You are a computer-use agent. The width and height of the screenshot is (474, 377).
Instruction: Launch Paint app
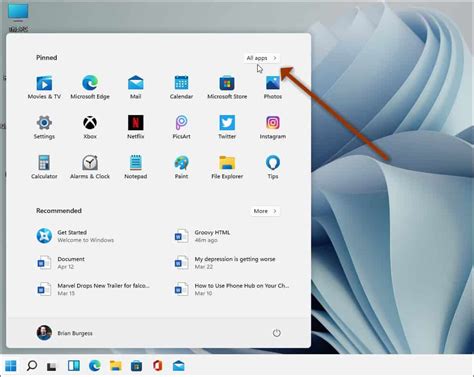[x=181, y=167]
